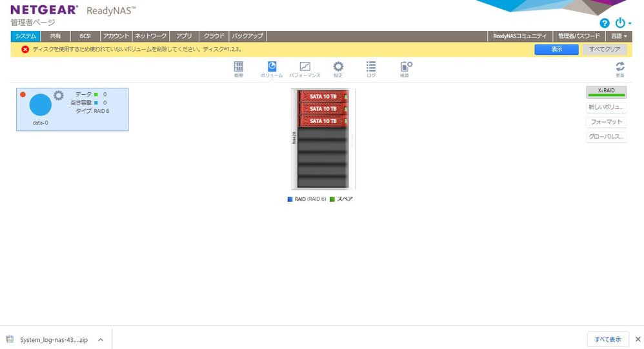Select the third SATA 10 TB disk
Image resolution: width=644 pixels, height=349 pixels.
[x=323, y=121]
